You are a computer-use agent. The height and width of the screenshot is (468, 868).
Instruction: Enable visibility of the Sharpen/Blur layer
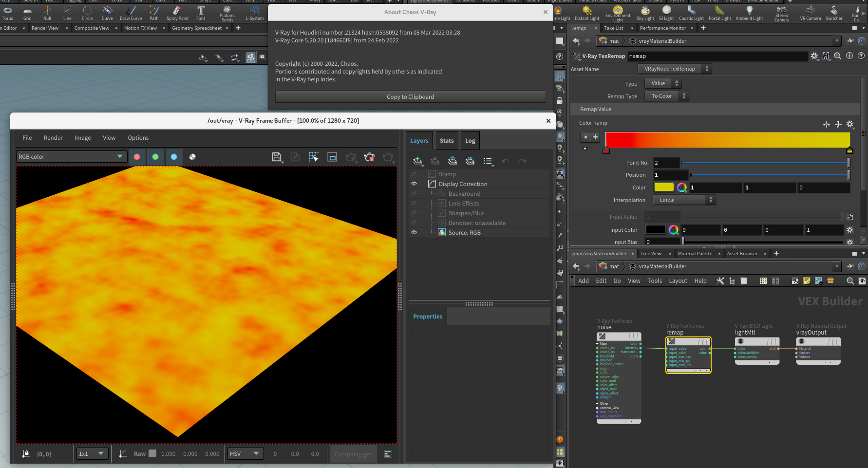coord(414,213)
